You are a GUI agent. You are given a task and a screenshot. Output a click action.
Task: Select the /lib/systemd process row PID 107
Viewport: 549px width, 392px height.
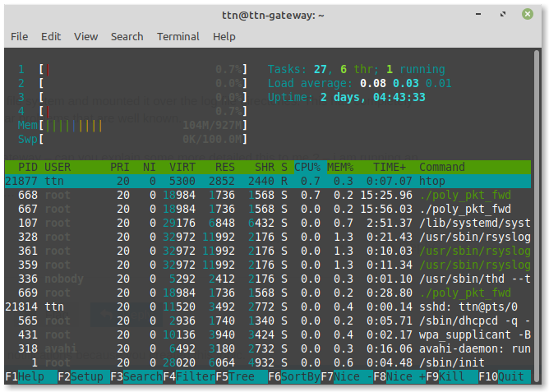click(x=268, y=223)
